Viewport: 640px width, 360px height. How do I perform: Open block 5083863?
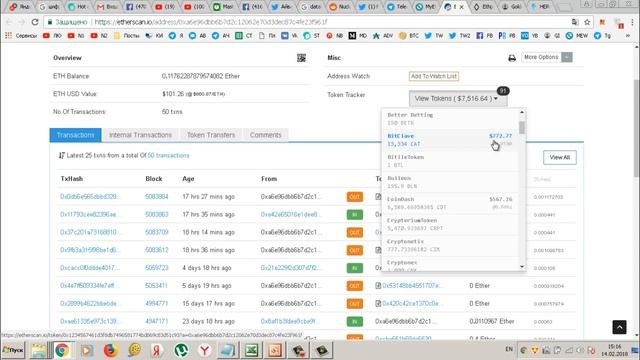coord(157,214)
